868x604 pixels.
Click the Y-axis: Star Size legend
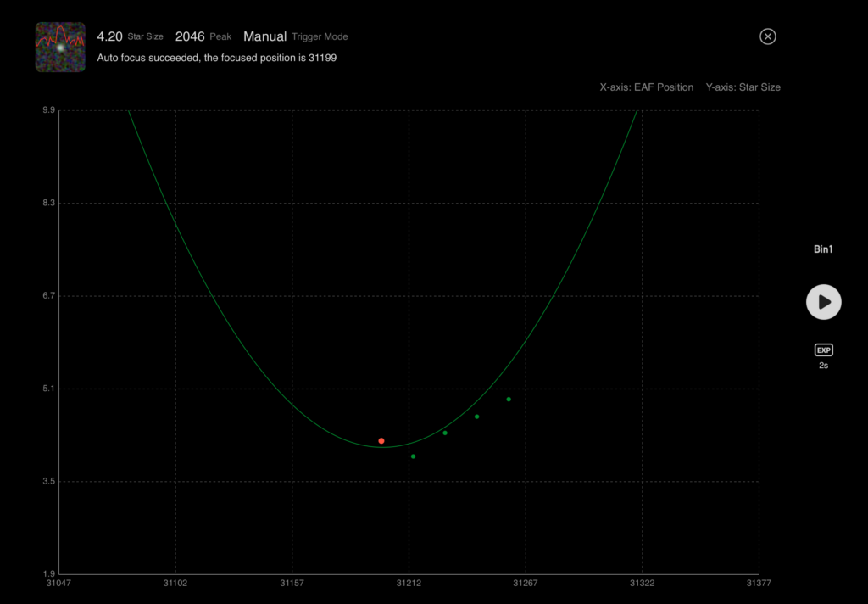tap(743, 87)
